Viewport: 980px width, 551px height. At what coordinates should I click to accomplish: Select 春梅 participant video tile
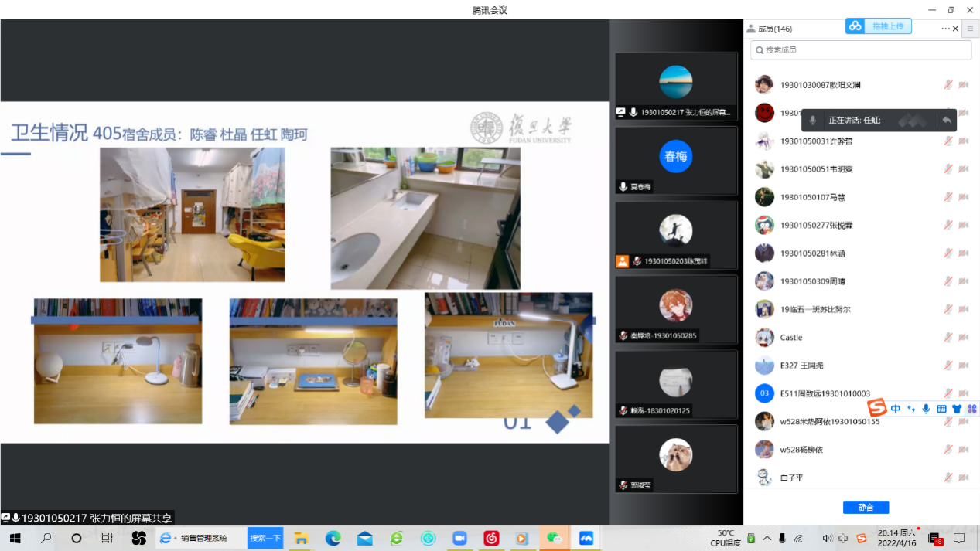676,161
